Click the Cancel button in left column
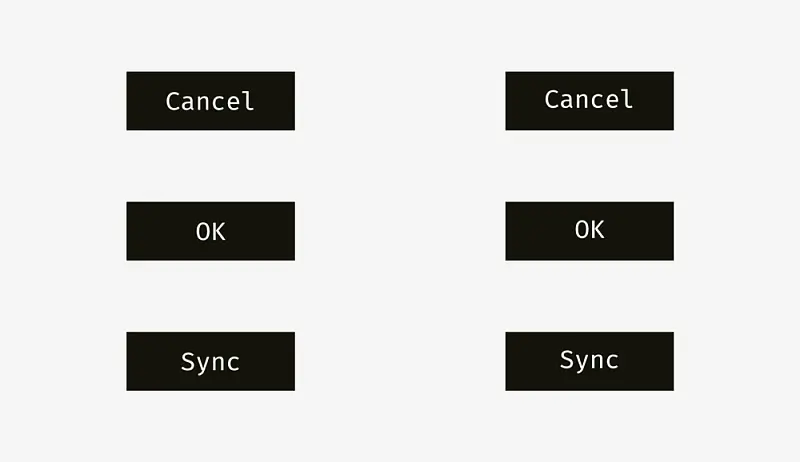Screen dimensions: 800x462 pos(211,101)
